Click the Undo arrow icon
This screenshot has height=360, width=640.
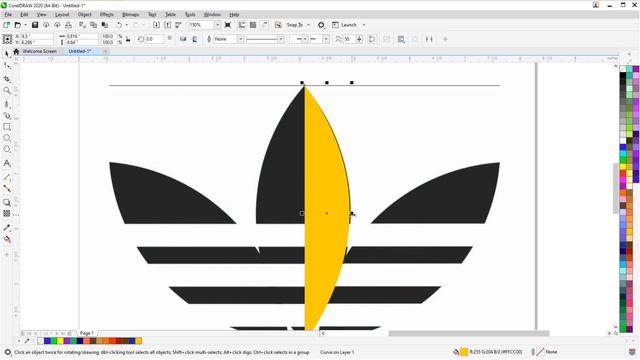tap(119, 25)
